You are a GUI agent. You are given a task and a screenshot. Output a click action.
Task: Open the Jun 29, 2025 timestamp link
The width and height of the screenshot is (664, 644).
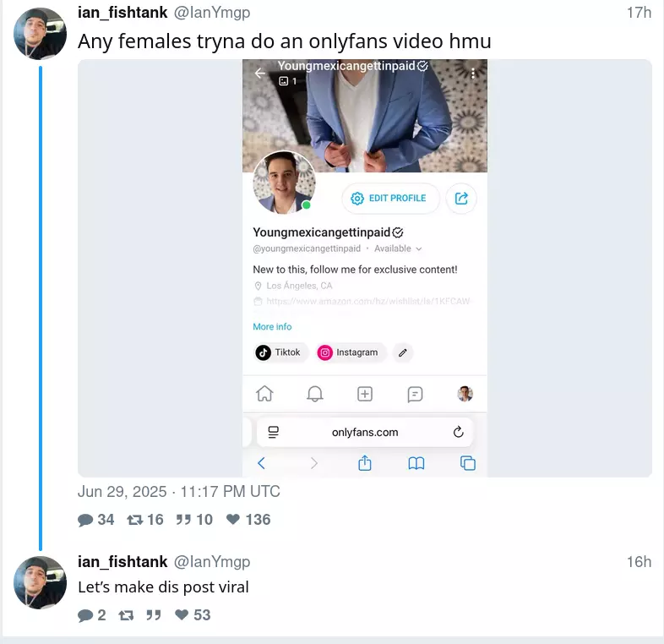[x=179, y=492]
